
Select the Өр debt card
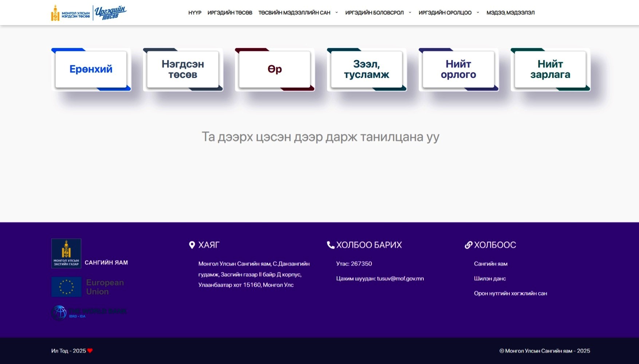[x=275, y=69]
